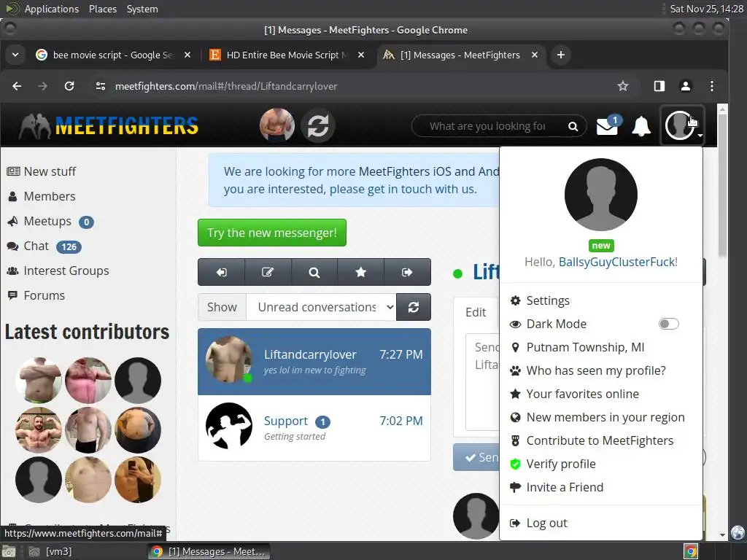Click the MeetFighters logo
Image resolution: width=747 pixels, height=560 pixels.
coord(108,126)
